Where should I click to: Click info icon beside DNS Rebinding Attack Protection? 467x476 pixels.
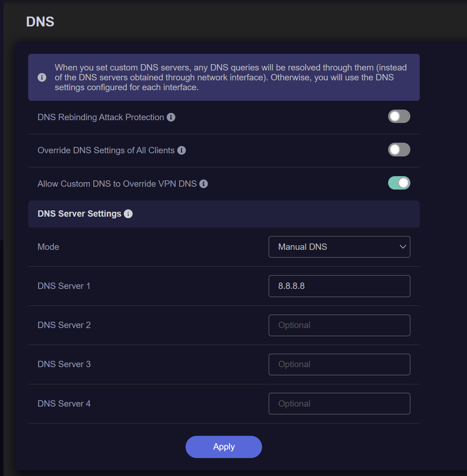click(x=171, y=117)
